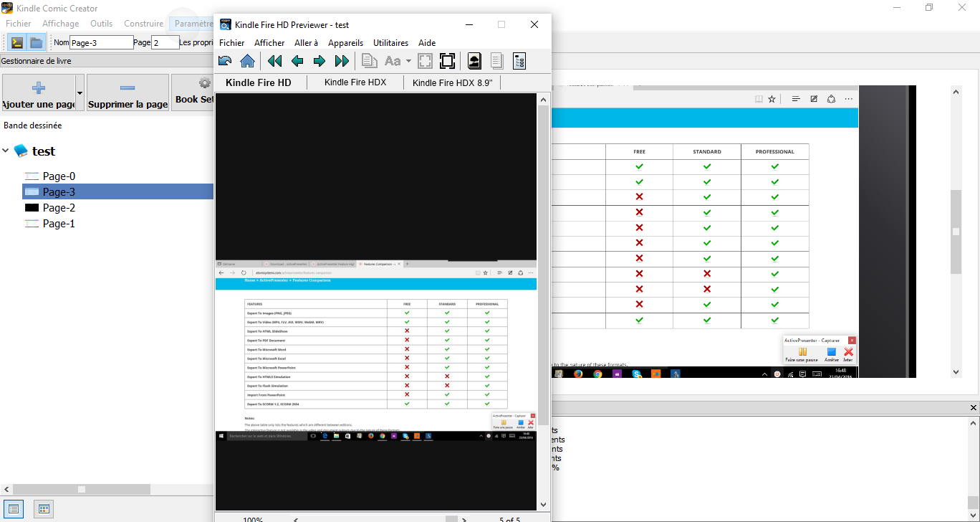This screenshot has height=522, width=980.
Task: Select Page-2 in the book tree
Action: pyautogui.click(x=59, y=208)
